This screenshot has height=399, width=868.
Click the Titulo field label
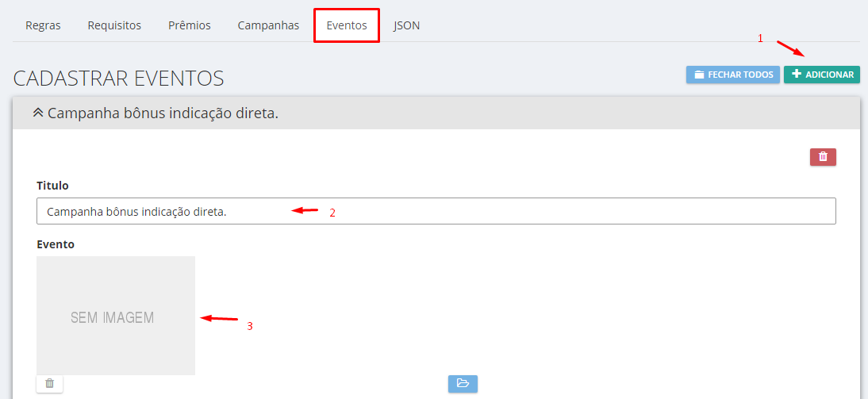point(52,186)
